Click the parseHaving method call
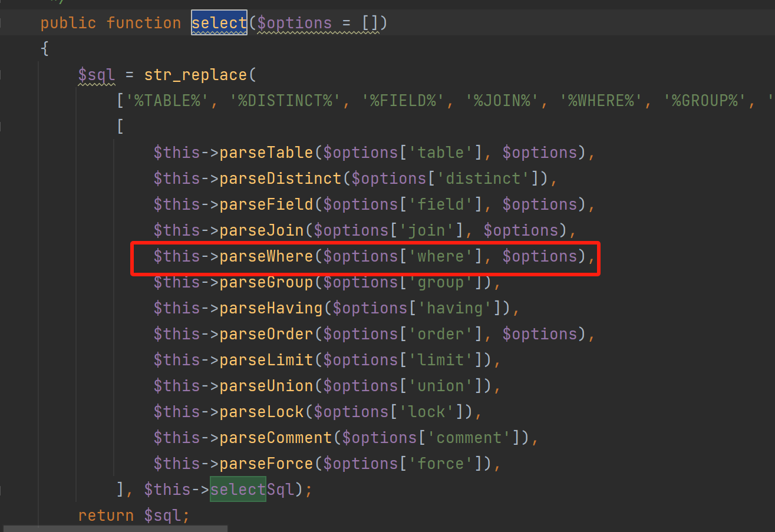775x532 pixels. 271,308
